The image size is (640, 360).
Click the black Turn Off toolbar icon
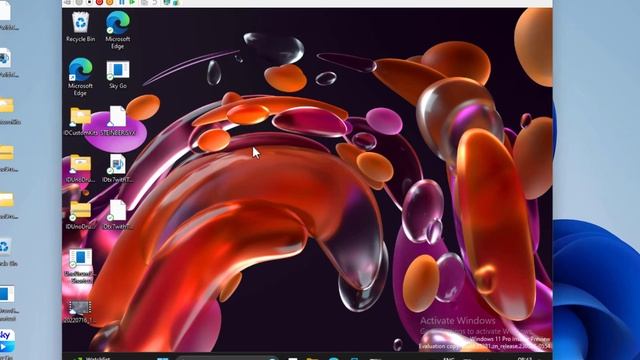(89, 2)
